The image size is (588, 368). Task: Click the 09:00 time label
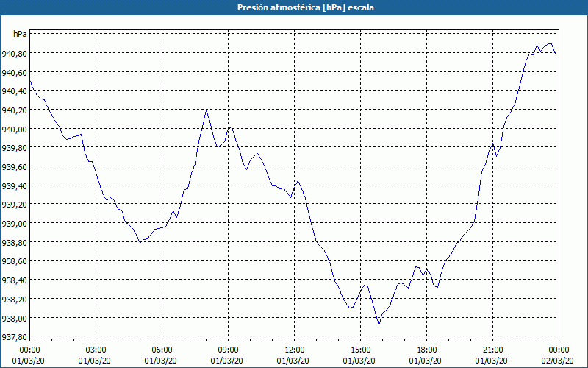229,350
